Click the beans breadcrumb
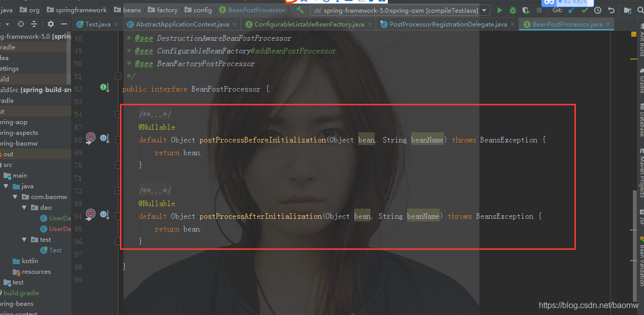Image resolution: width=644 pixels, height=315 pixels. pyautogui.click(x=127, y=10)
